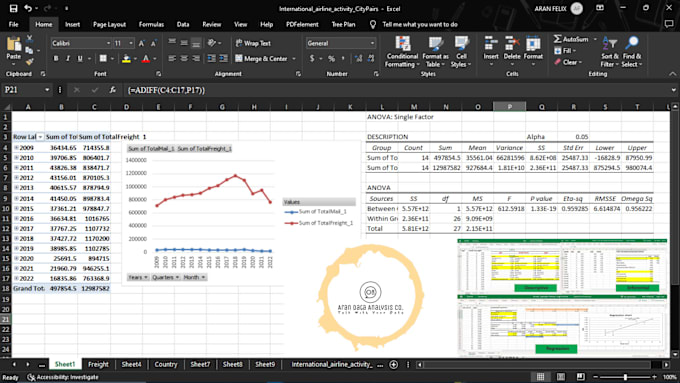Image resolution: width=680 pixels, height=383 pixels.
Task: Open Sort & Filter
Action: coord(610,52)
